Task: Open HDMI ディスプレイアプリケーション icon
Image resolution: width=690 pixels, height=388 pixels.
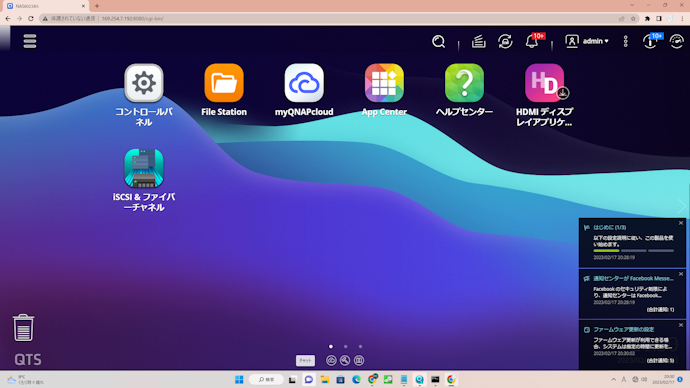Action: 544,83
